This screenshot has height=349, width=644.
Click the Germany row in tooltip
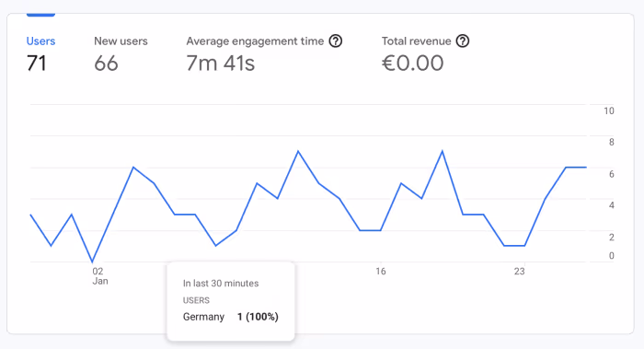click(x=230, y=317)
